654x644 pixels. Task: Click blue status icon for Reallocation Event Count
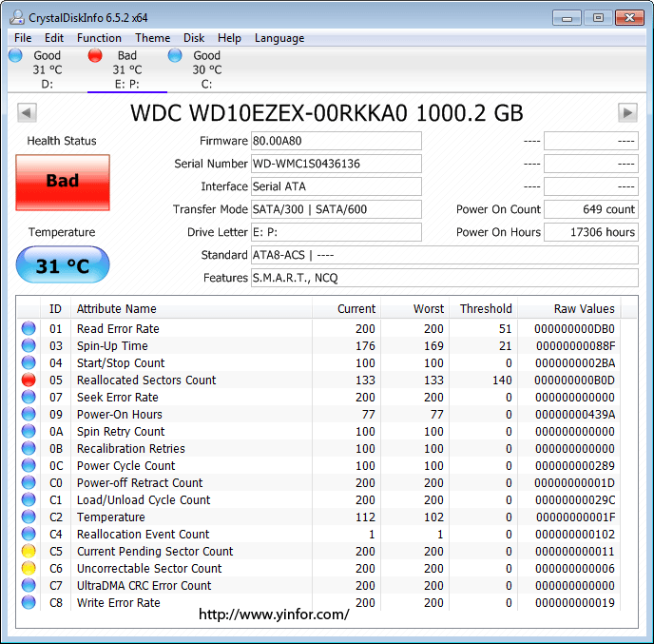click(x=29, y=534)
